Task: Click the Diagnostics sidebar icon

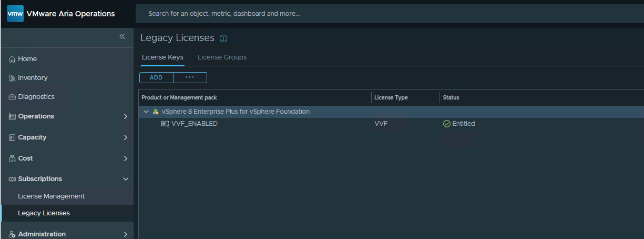Action: [12, 97]
